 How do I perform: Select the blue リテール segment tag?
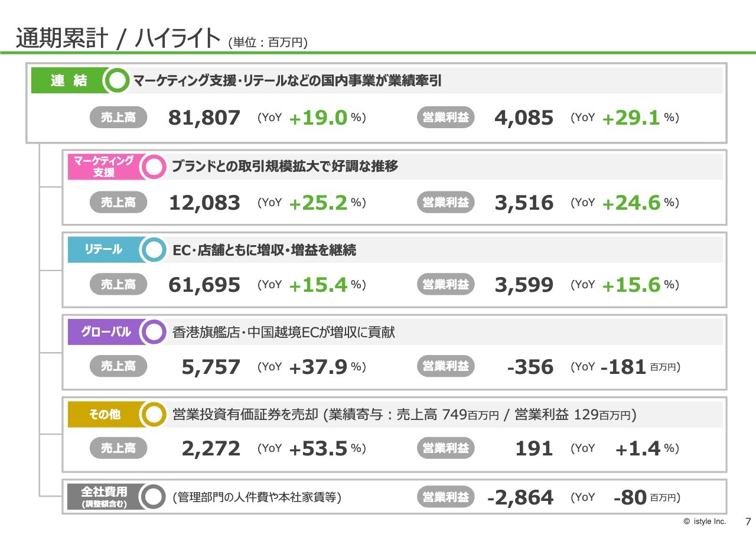point(104,250)
